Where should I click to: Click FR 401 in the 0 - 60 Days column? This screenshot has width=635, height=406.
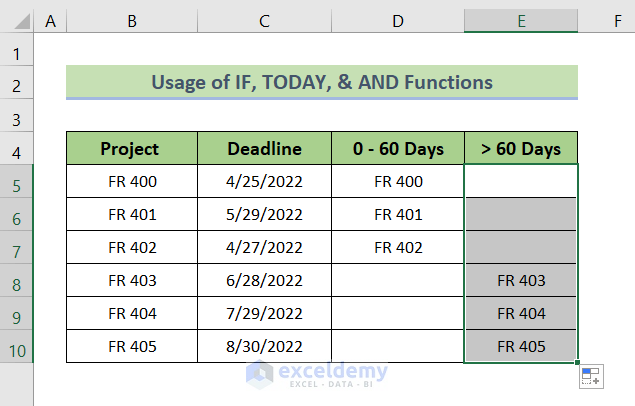point(398,215)
